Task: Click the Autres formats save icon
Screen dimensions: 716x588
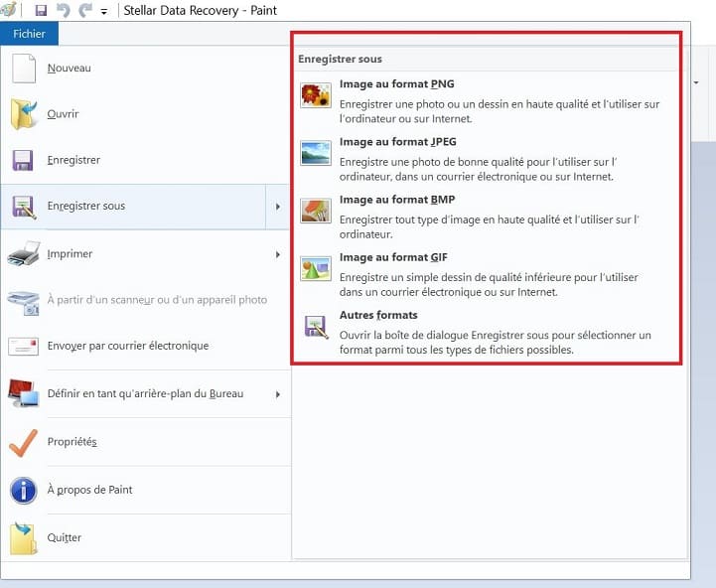Action: coord(316,327)
